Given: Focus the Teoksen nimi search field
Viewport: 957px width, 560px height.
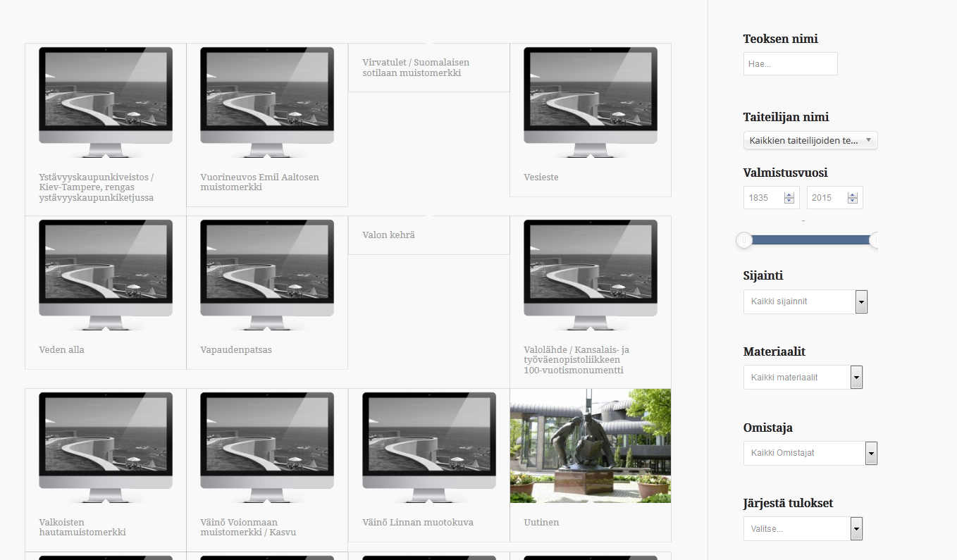Looking at the screenshot, I should (x=791, y=63).
